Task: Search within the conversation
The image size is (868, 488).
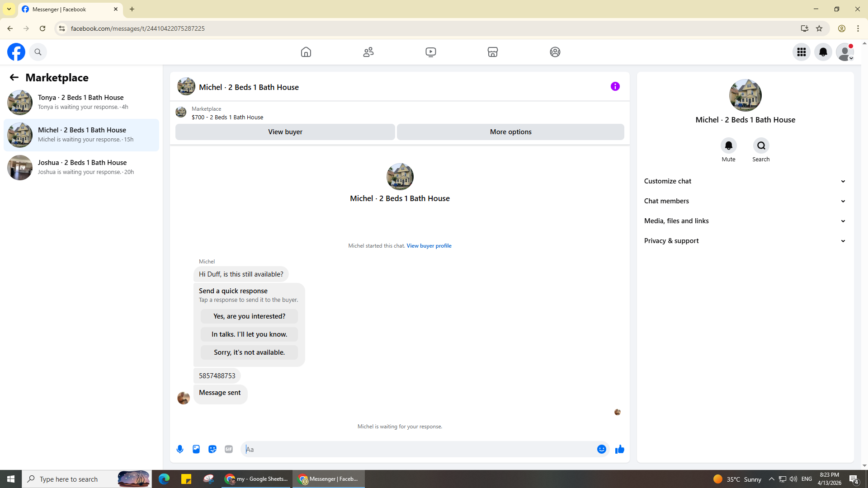Action: [x=761, y=145]
